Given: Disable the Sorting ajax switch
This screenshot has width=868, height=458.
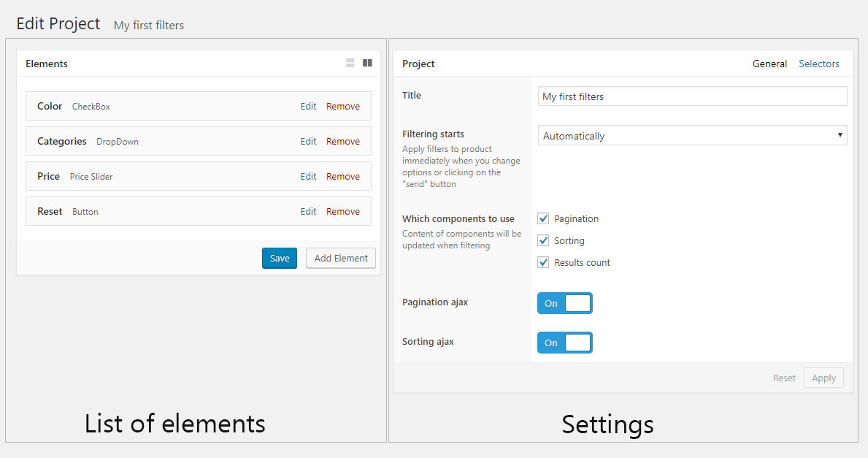Looking at the screenshot, I should tap(564, 343).
